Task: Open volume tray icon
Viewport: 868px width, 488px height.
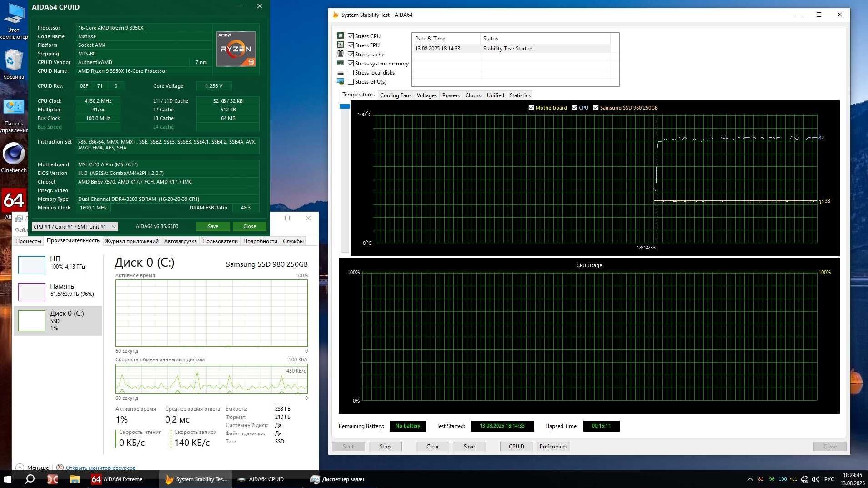Action: [816, 479]
